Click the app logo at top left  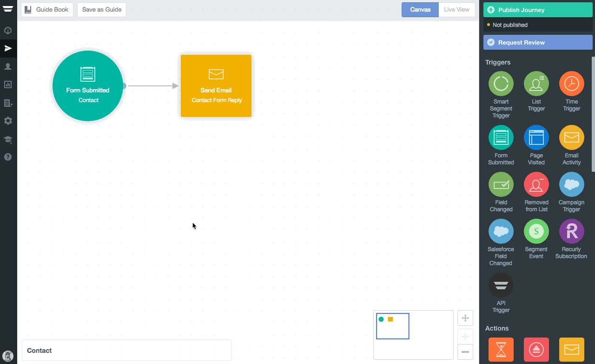[x=8, y=9]
